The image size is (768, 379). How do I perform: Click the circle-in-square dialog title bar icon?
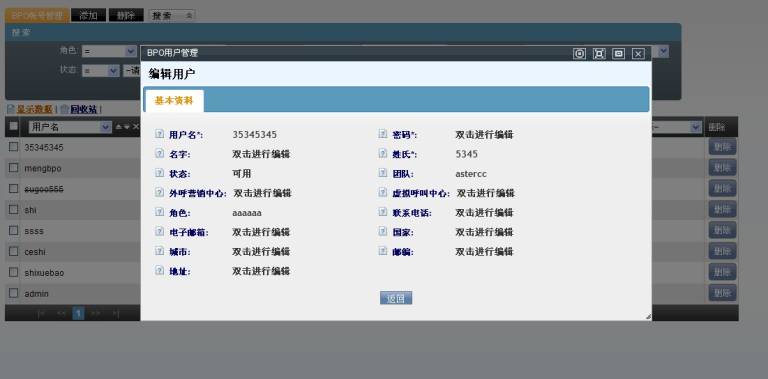click(579, 53)
